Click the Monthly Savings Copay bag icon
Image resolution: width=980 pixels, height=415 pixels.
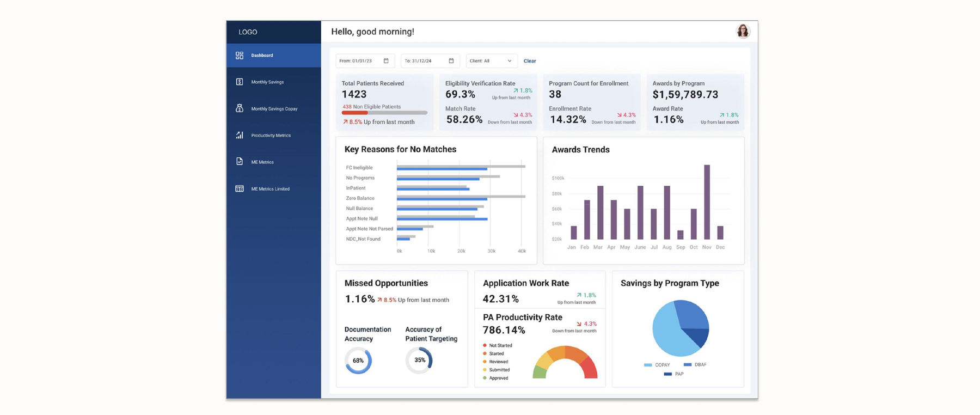click(239, 108)
